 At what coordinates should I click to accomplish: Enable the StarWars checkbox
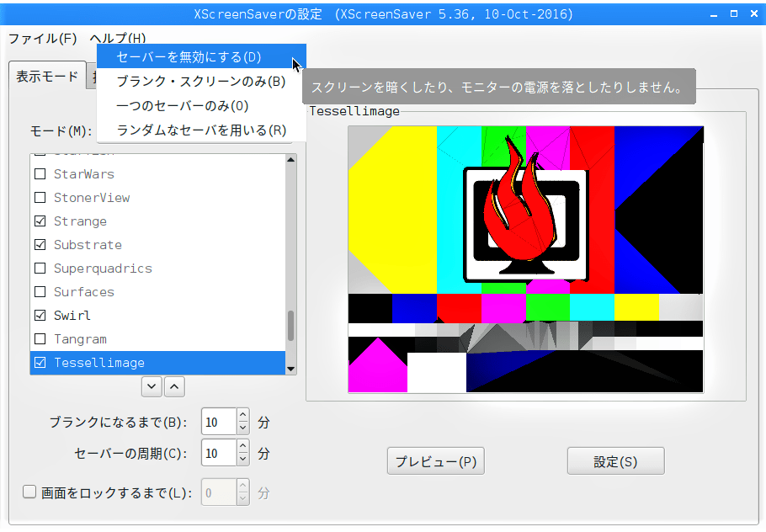pos(40,174)
